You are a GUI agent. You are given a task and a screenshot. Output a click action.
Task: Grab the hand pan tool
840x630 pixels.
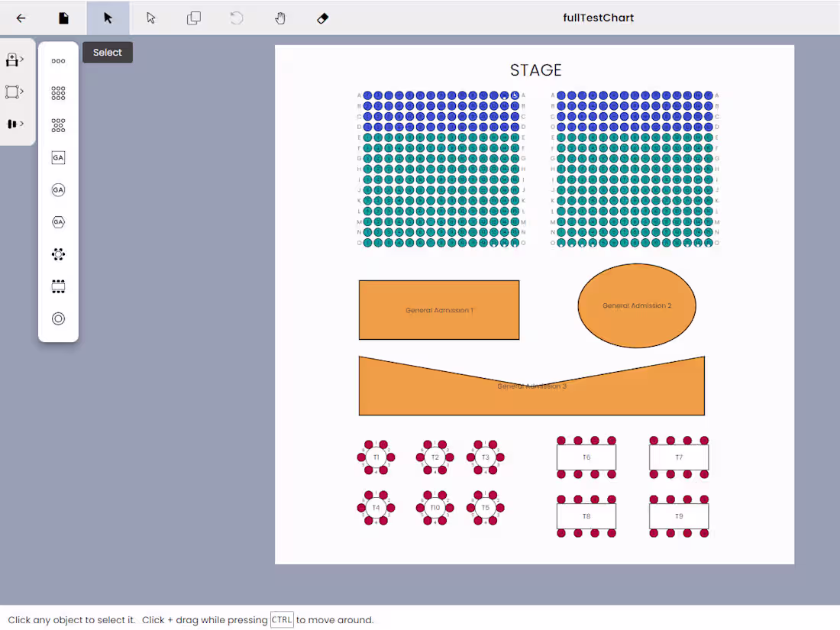[x=279, y=18]
